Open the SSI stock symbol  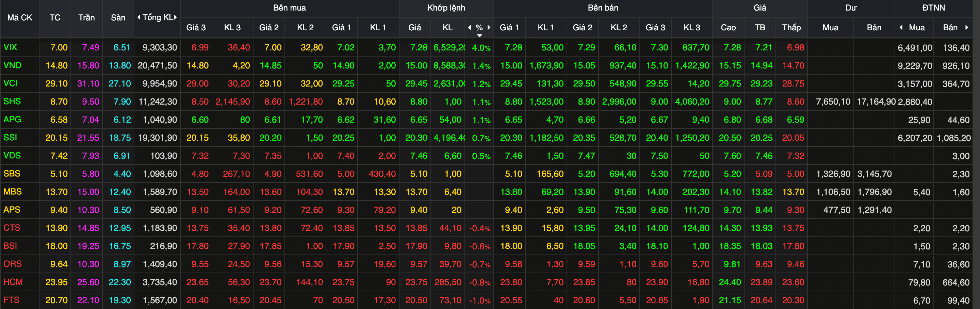(10, 137)
